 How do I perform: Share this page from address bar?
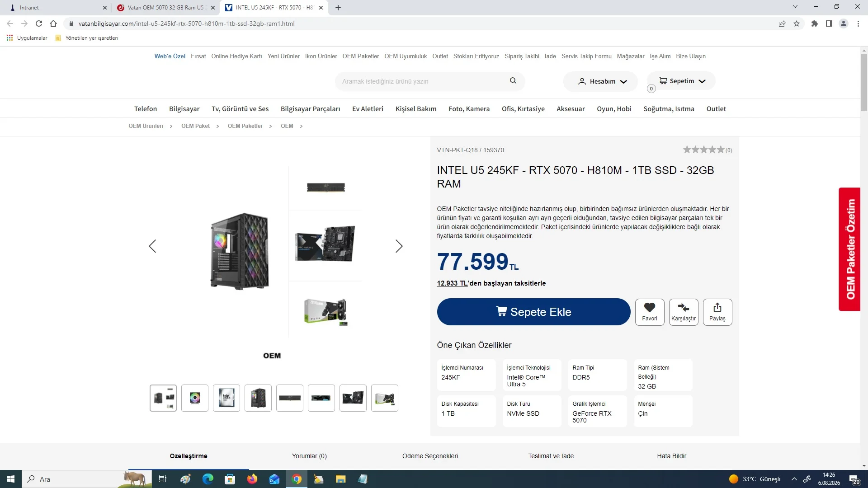[782, 23]
